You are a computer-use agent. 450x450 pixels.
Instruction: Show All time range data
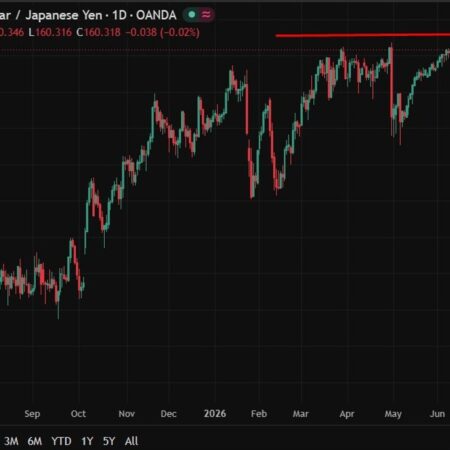tap(131, 441)
